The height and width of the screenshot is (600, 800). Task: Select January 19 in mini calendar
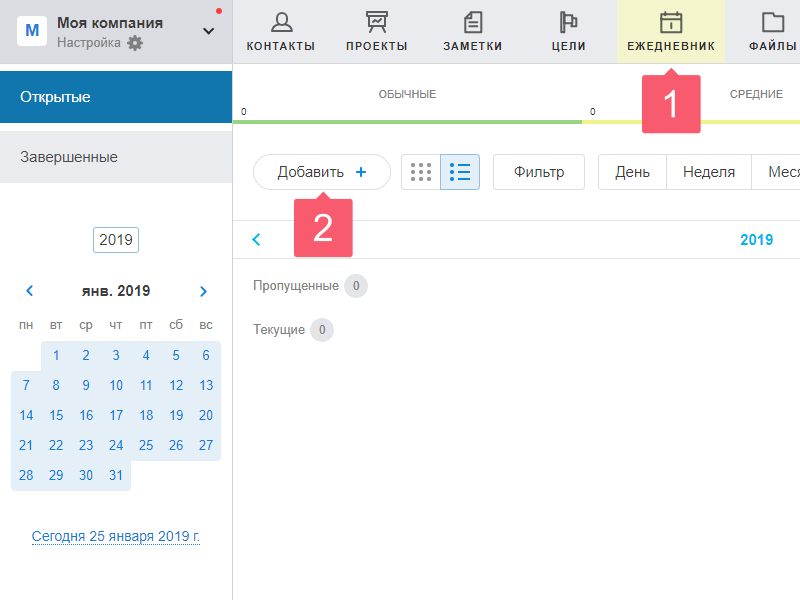pos(176,415)
